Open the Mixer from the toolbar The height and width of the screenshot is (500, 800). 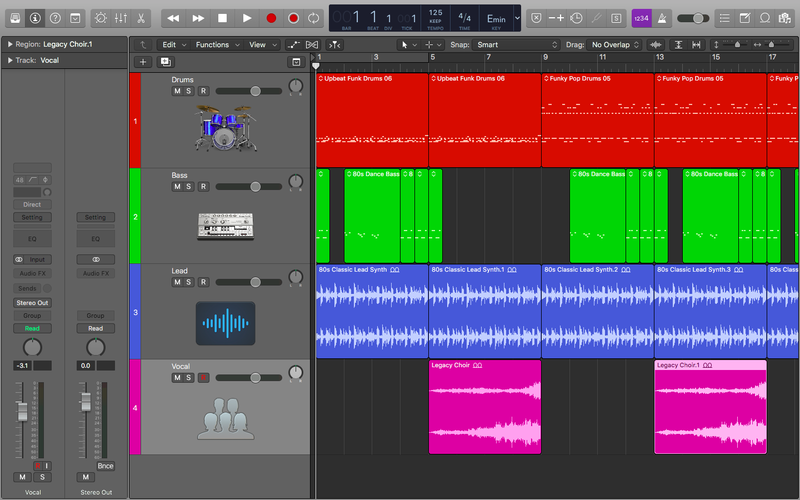121,18
